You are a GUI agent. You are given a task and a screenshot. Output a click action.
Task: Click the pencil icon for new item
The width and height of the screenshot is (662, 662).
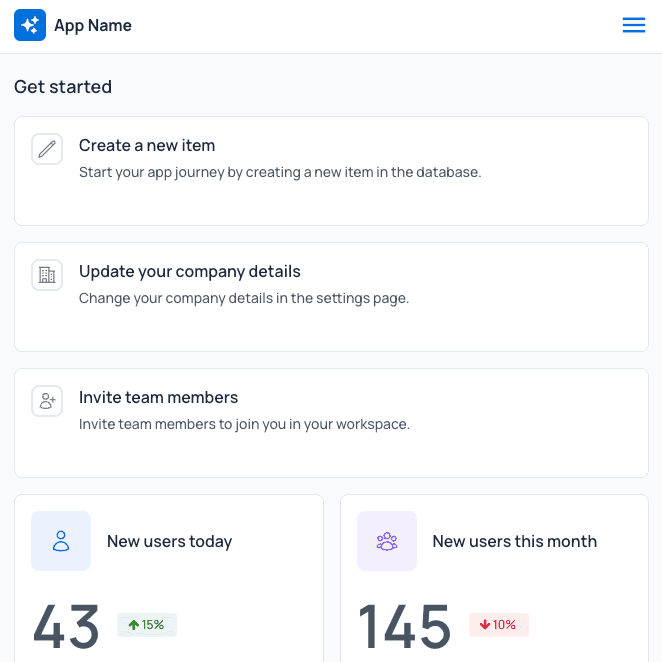tap(47, 149)
